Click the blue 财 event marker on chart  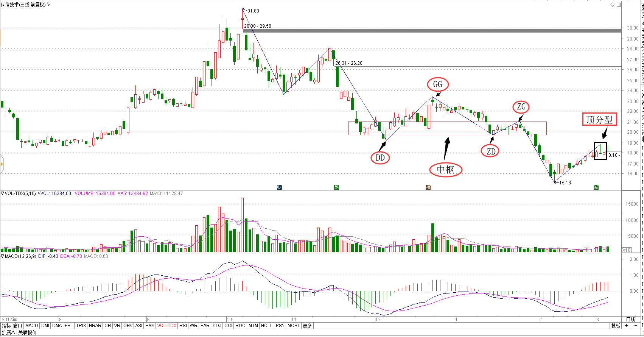coord(279,187)
